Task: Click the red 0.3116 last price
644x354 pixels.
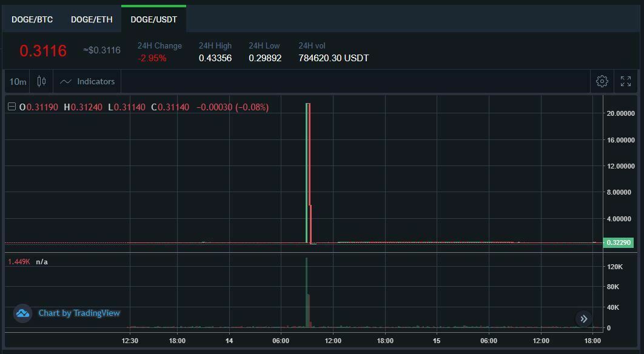Action: point(43,51)
